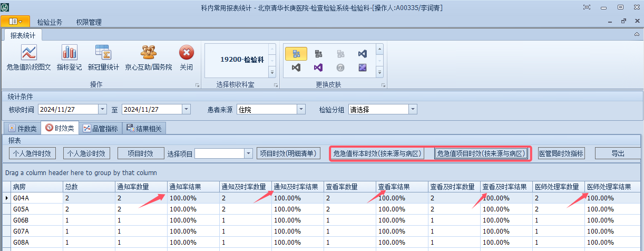Image resolution: width=644 pixels, height=251 pixels.
Task: Select the blue Visual Studio skin icon
Action: pyautogui.click(x=362, y=54)
